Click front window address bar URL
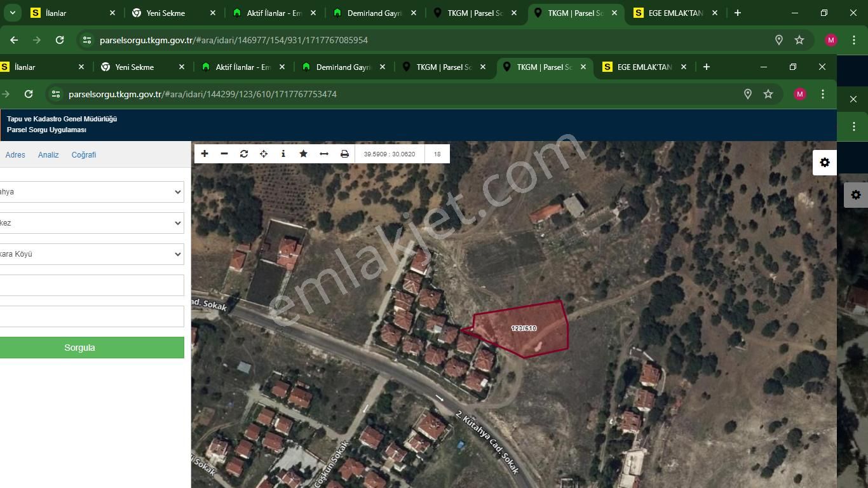The image size is (868, 488). [x=203, y=94]
